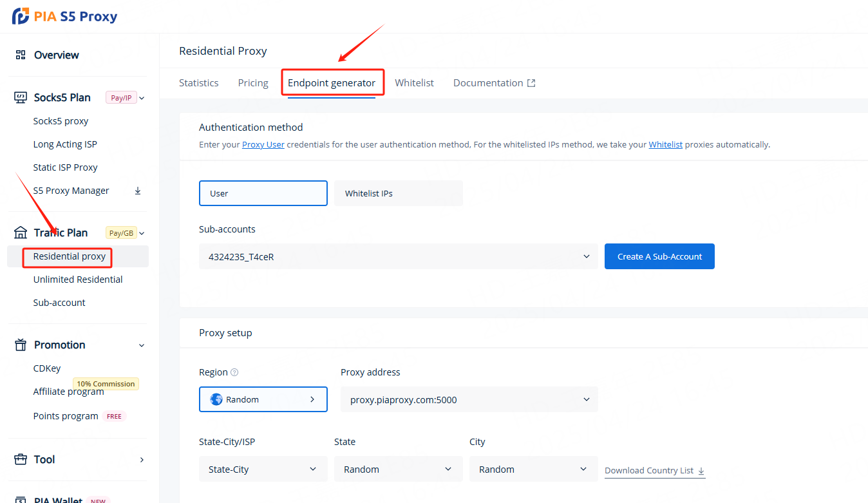
Task: Click Create A Sub-Account button
Action: point(659,256)
